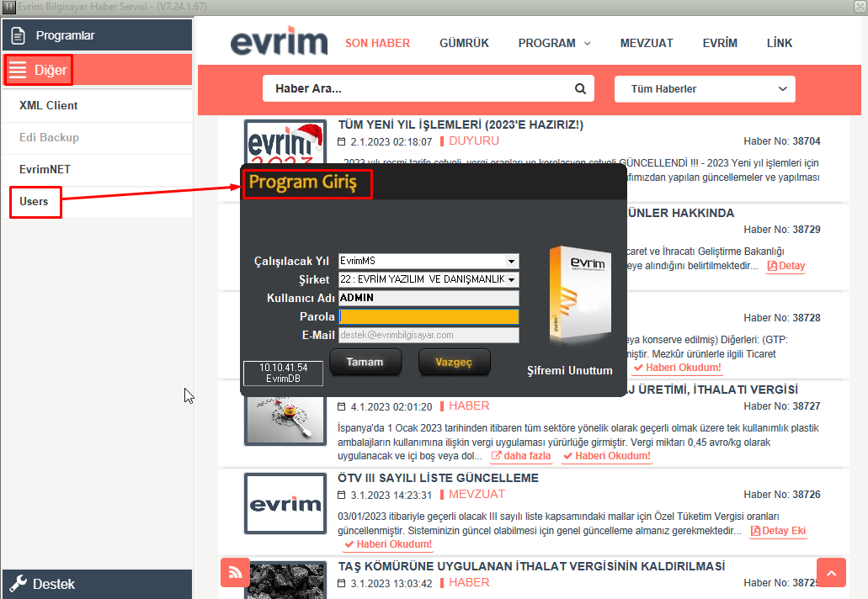This screenshot has width=868, height=599.
Task: Click the DUYURU category label
Action: pos(474,141)
